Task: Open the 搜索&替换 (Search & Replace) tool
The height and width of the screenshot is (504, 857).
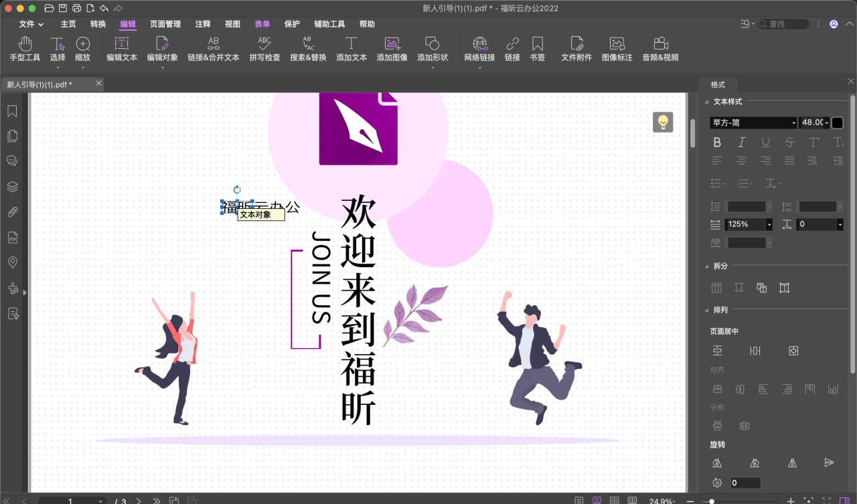Action: pos(307,50)
